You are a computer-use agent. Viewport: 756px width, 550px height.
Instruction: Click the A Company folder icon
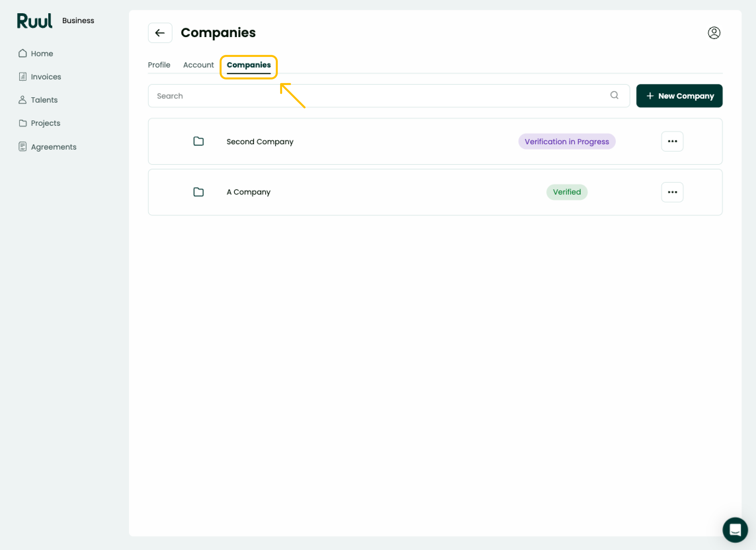click(199, 192)
